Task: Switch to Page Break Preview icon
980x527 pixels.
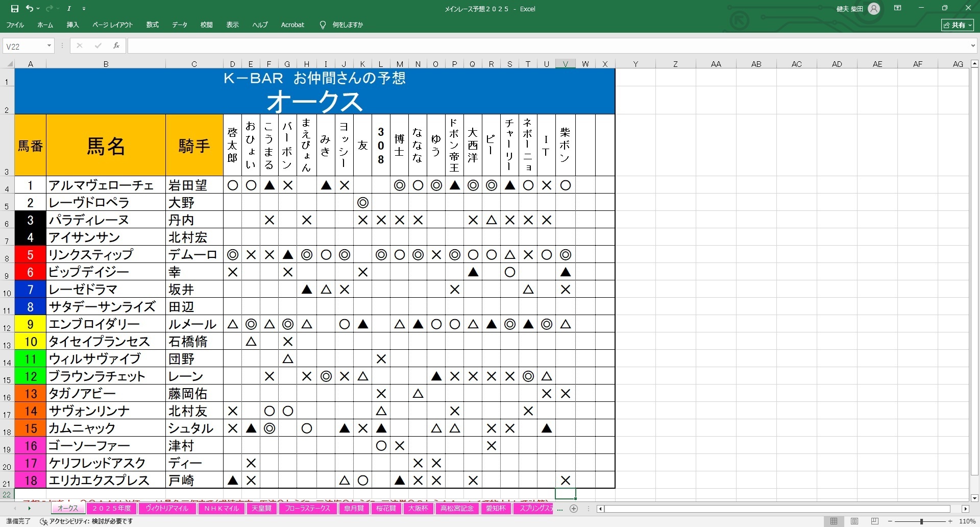Action: pyautogui.click(x=875, y=521)
